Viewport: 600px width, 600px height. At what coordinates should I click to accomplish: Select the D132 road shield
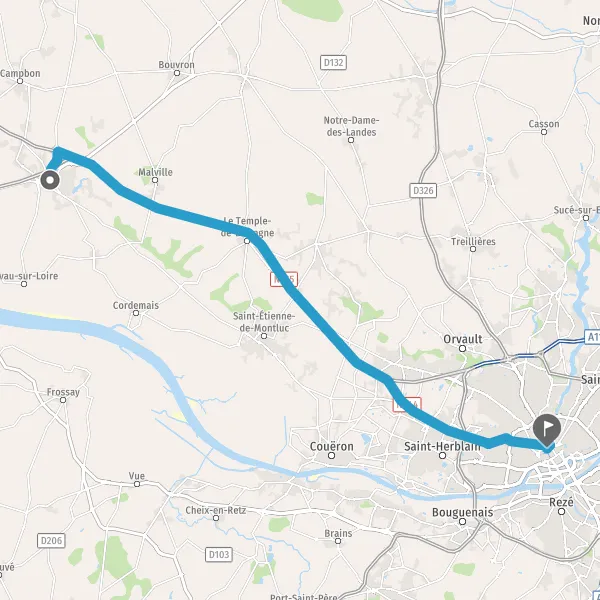coord(333,62)
